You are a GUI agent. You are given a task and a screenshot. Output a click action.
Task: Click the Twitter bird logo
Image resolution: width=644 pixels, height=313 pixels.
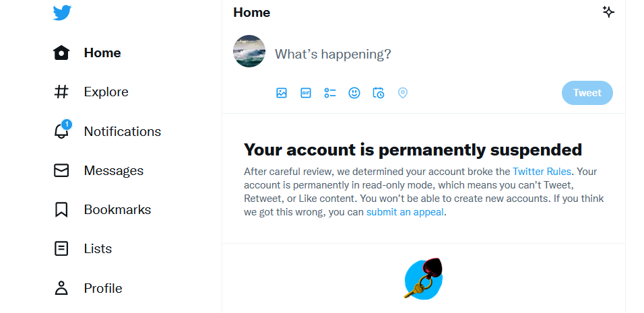point(62,13)
